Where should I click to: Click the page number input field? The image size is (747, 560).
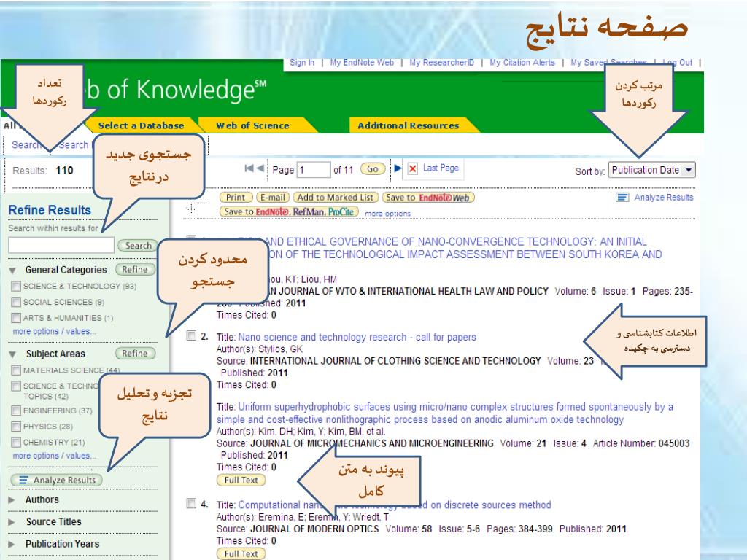314,169
